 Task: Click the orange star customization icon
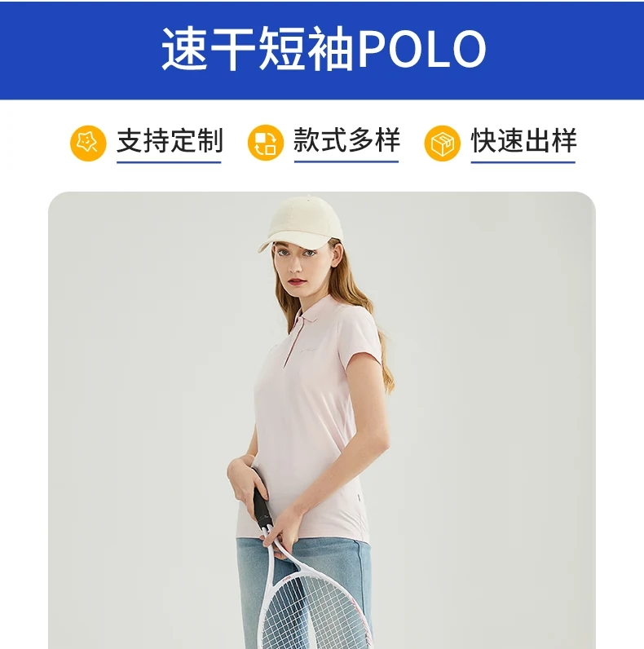coord(88,143)
